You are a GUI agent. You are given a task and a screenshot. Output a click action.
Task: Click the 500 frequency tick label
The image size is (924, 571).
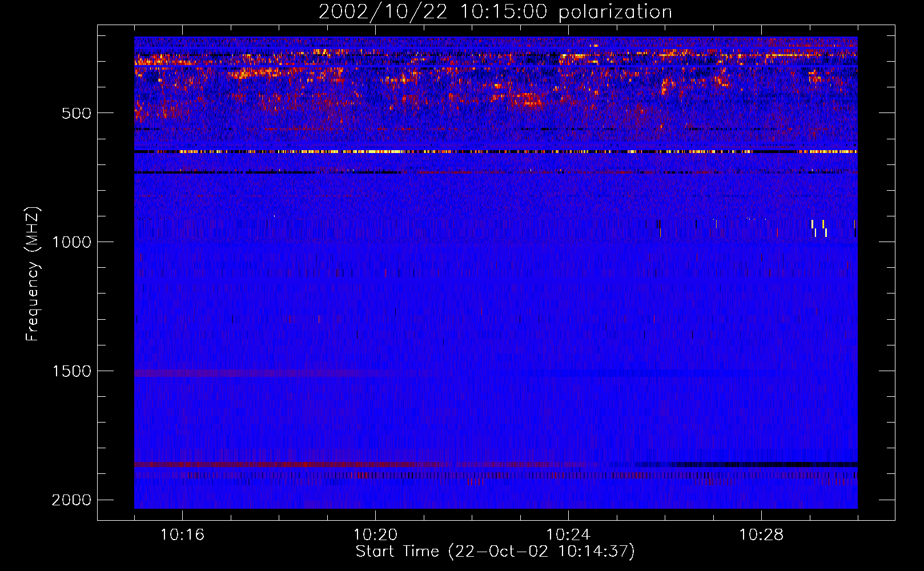(x=77, y=113)
